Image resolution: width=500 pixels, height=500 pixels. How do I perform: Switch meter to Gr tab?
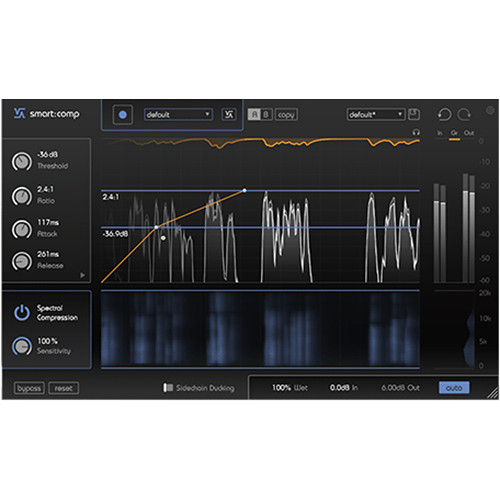pyautogui.click(x=454, y=133)
